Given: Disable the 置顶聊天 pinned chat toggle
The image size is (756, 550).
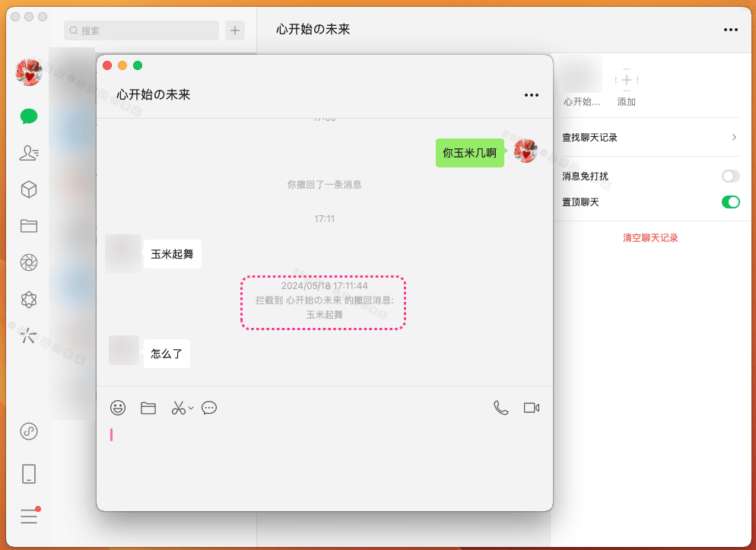Looking at the screenshot, I should coord(730,202).
